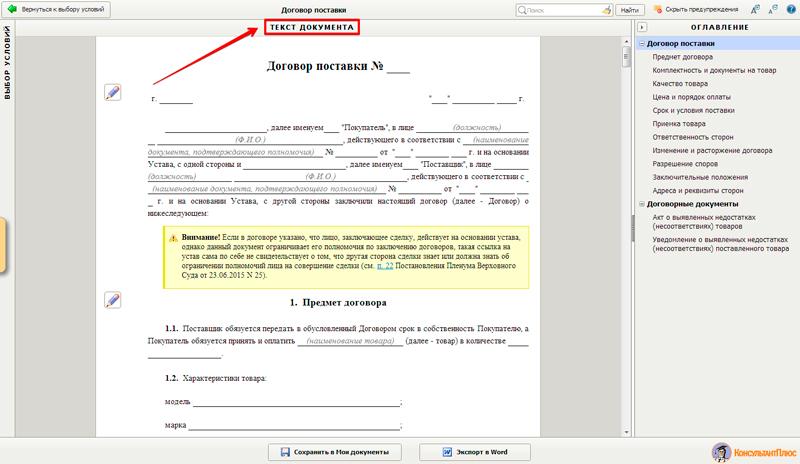Click the pencil edit icon beside Предмет договора
800x464 pixels.
point(113,300)
